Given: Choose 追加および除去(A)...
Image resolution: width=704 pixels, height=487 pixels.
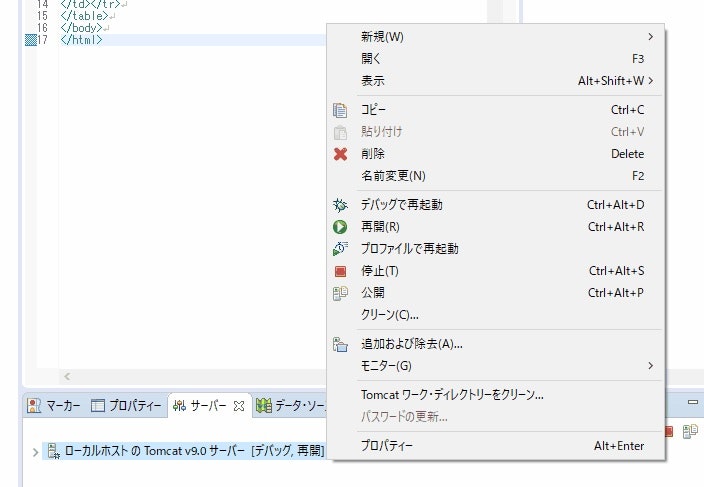Looking at the screenshot, I should 496,344.
